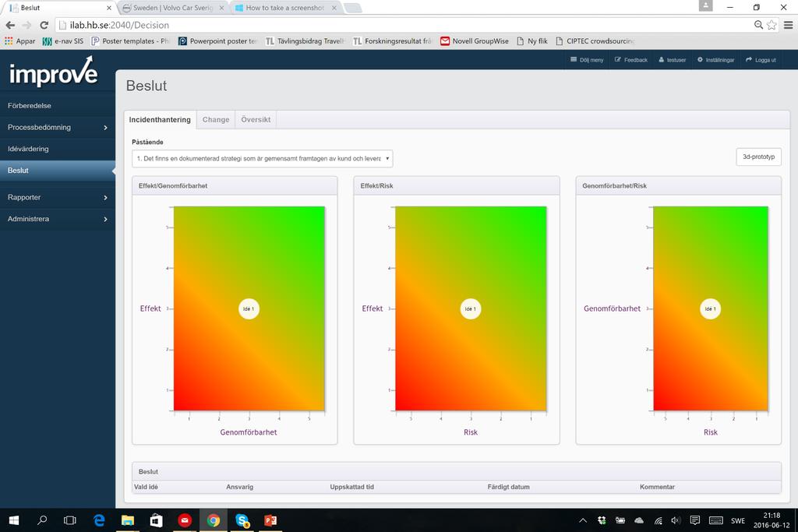Open the Appar bookmarks shortcut
Screen dimensions: 798x532
19,41
